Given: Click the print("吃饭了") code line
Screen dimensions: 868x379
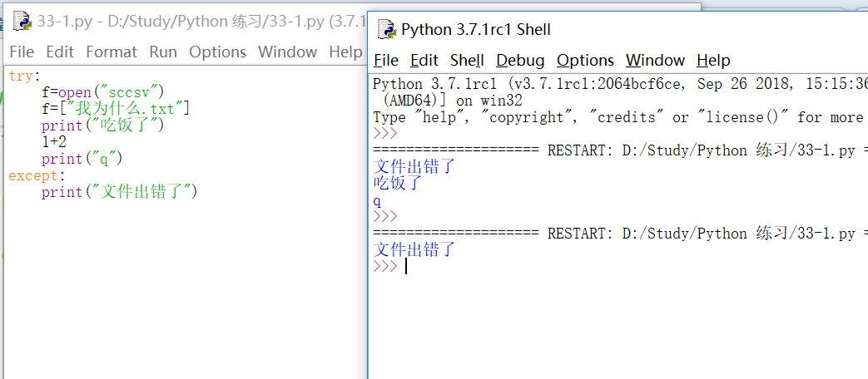Looking at the screenshot, I should click(x=103, y=126).
